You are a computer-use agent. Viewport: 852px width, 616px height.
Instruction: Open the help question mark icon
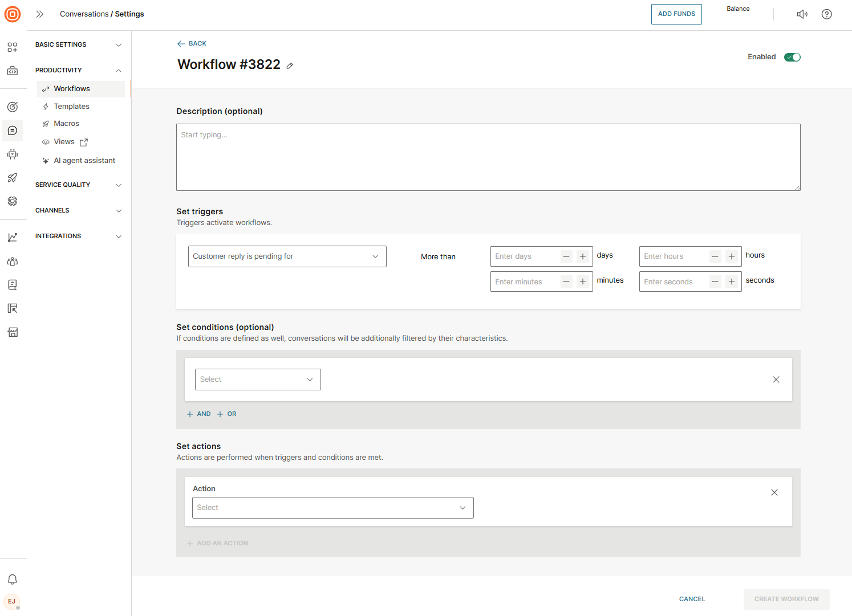click(826, 14)
